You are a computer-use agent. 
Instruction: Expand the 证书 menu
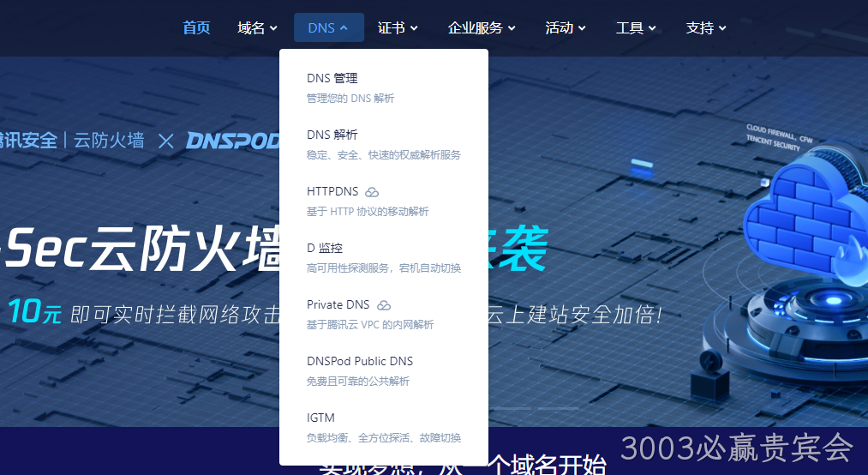[398, 27]
